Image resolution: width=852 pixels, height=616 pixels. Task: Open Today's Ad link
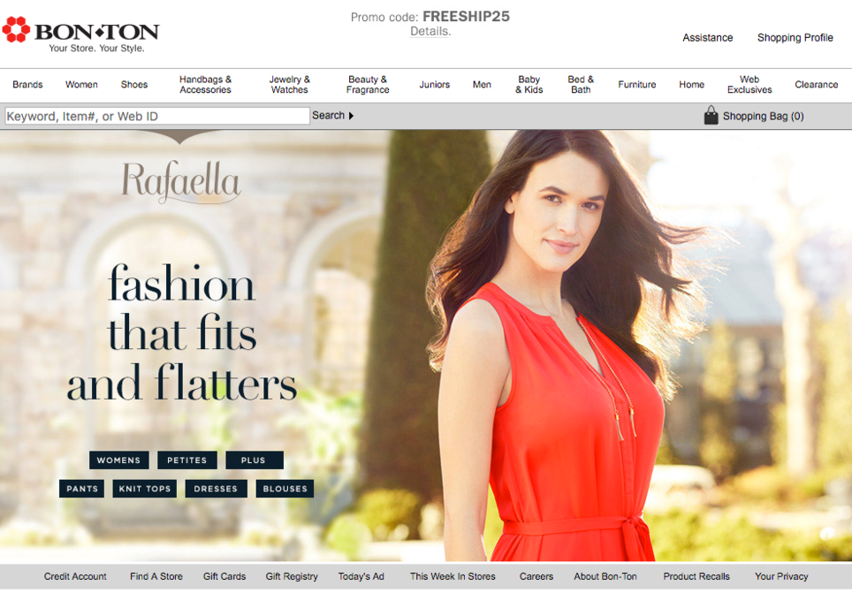(x=361, y=576)
